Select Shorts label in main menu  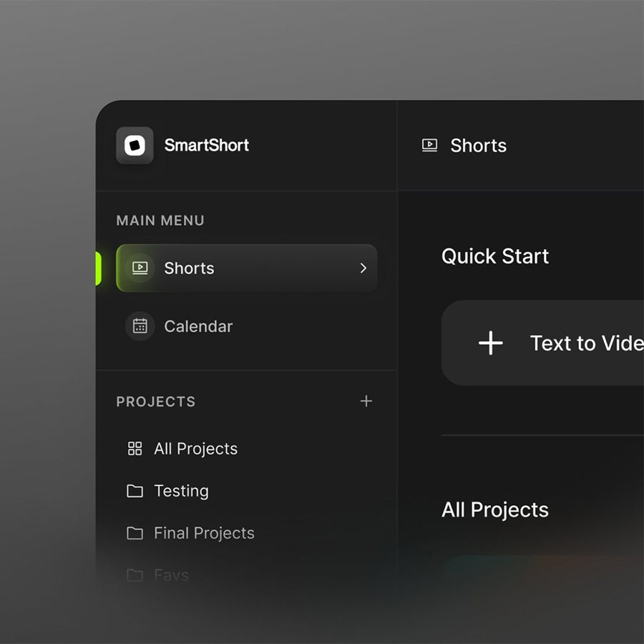189,268
